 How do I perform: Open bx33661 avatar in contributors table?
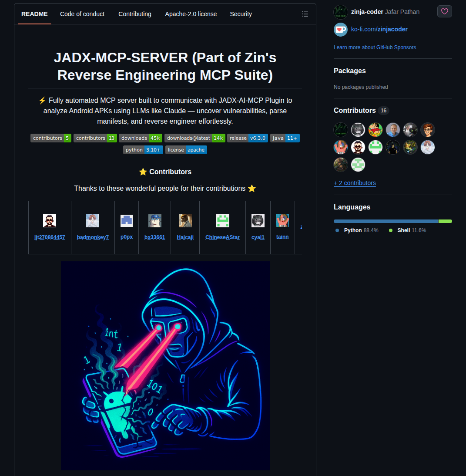(155, 221)
